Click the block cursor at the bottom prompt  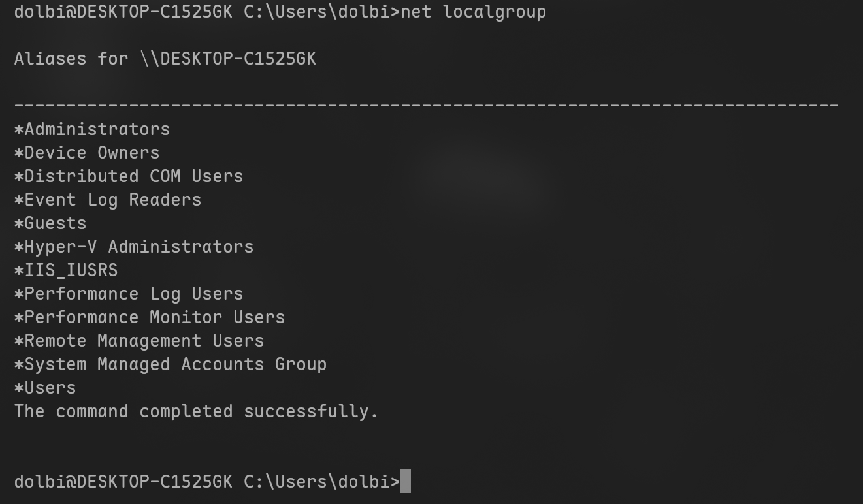tap(406, 482)
